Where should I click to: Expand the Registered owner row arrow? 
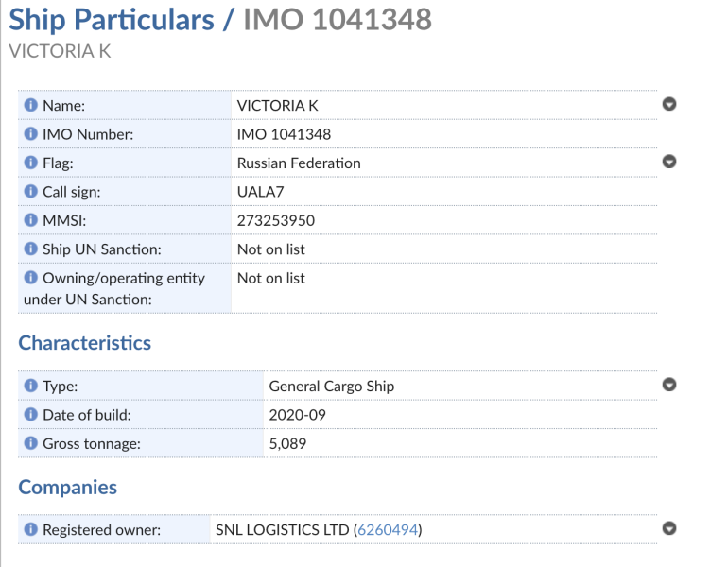click(x=669, y=529)
